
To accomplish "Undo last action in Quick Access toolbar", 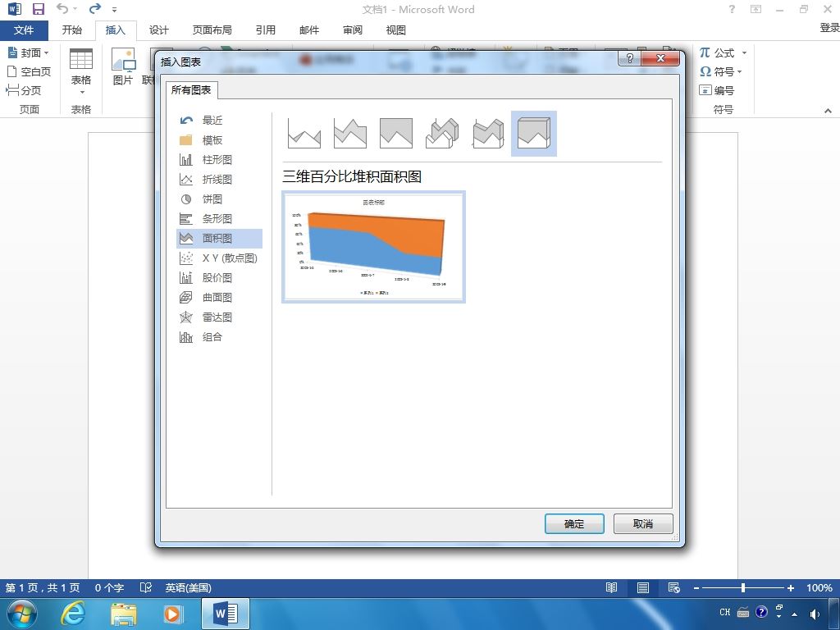I will coord(62,8).
